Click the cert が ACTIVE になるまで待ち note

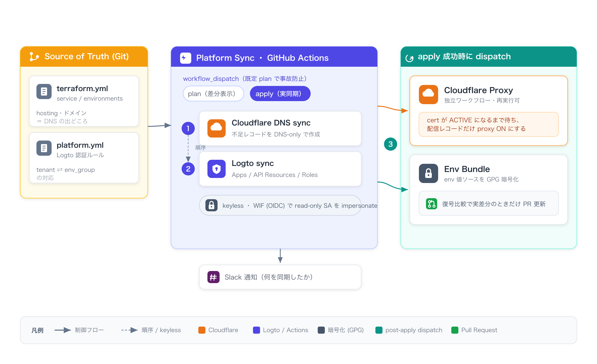click(x=489, y=124)
